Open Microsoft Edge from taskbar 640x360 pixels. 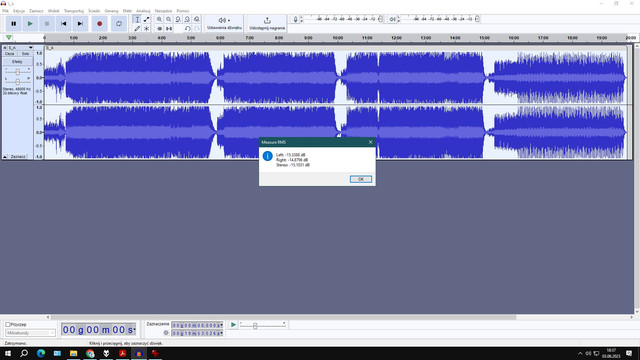point(41,353)
